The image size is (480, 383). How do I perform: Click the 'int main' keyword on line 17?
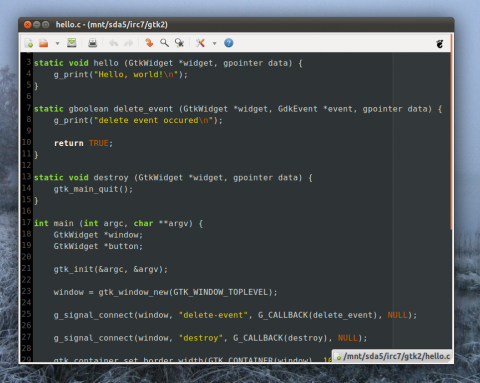point(54,223)
